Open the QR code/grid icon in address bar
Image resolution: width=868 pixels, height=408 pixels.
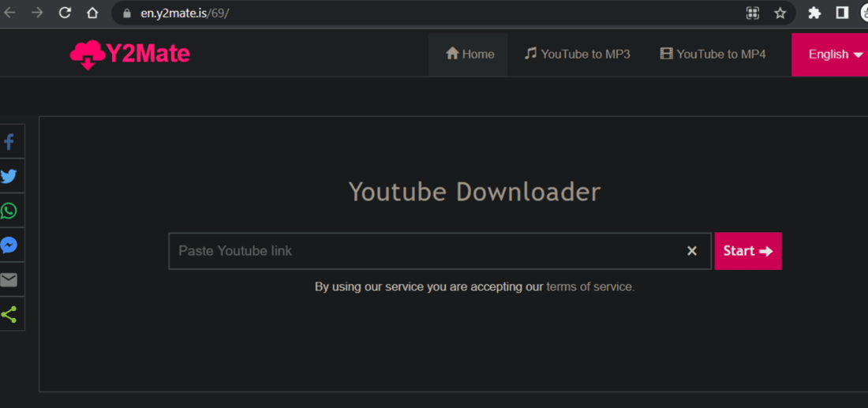[752, 13]
